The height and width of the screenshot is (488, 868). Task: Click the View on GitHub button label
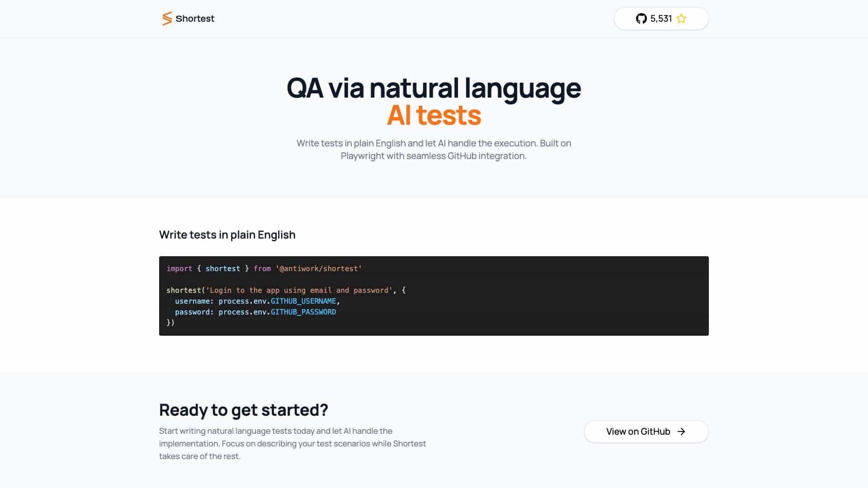[638, 432]
